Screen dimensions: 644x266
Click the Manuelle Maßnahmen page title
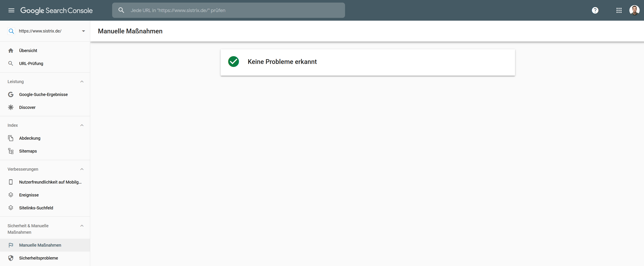point(130,31)
